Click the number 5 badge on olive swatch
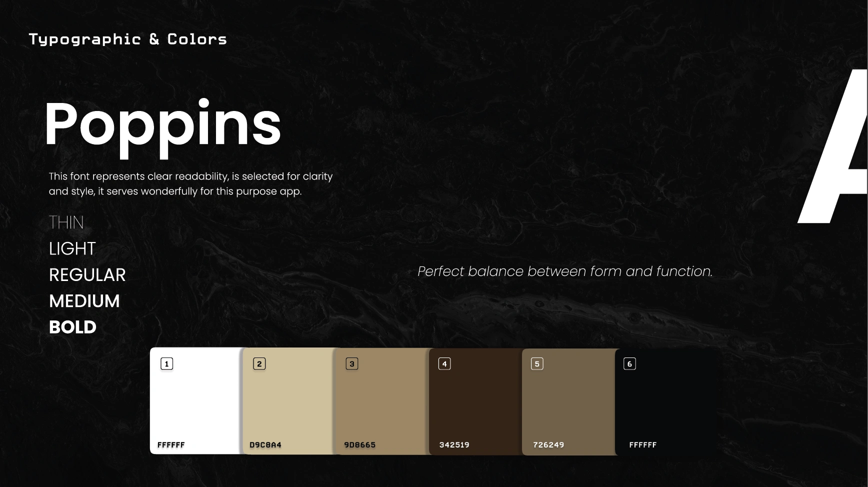 click(x=537, y=364)
